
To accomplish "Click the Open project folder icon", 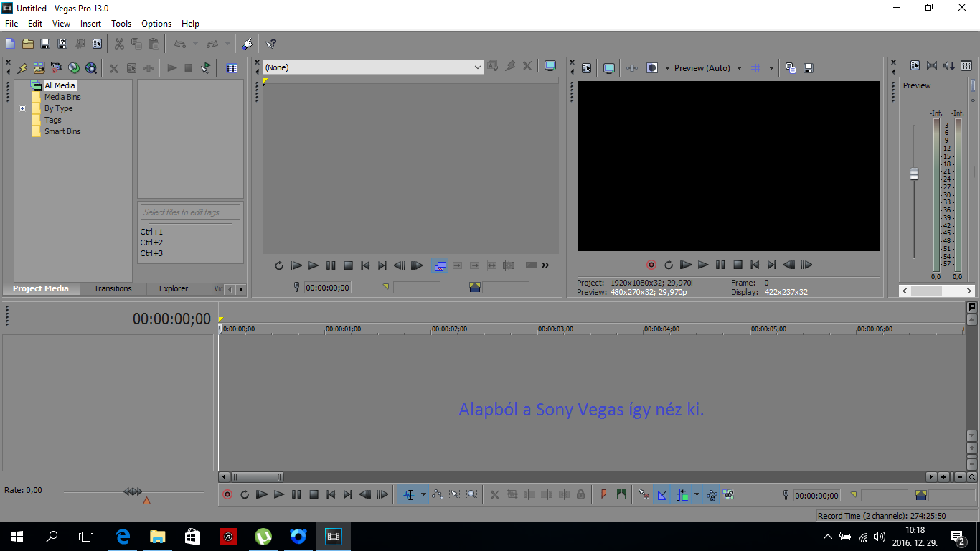I will click(x=28, y=44).
